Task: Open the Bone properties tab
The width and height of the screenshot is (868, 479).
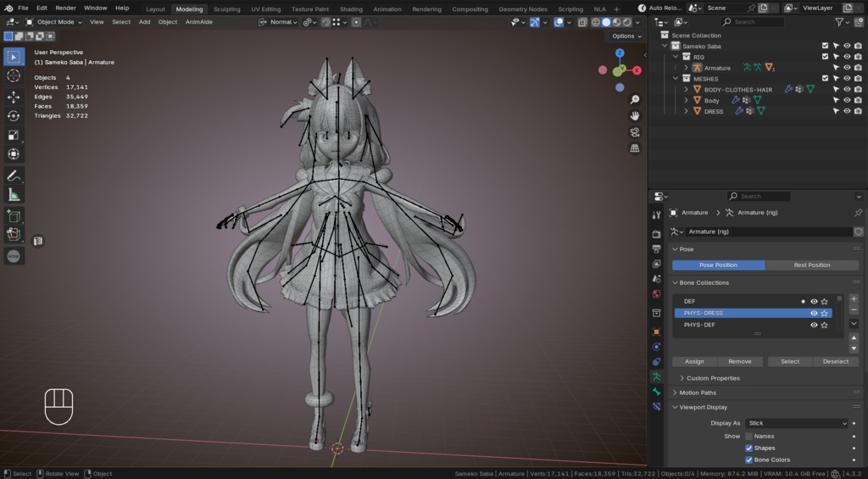Action: click(657, 392)
